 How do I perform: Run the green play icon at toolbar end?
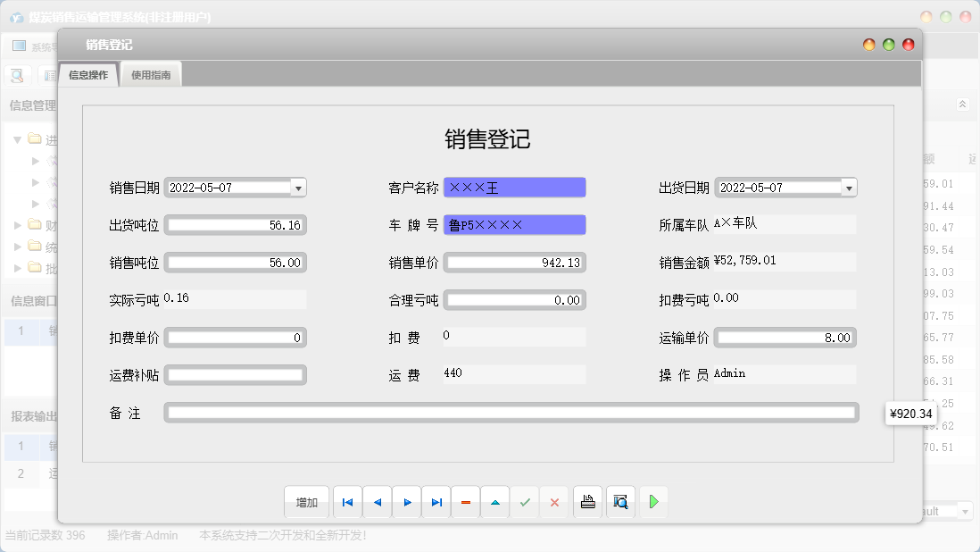point(653,501)
